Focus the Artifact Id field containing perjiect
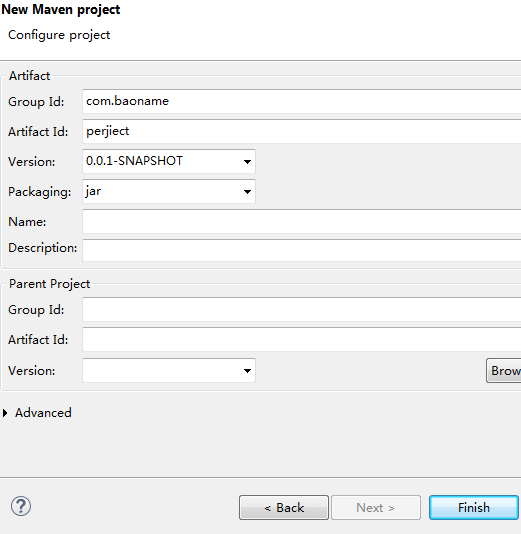This screenshot has width=521, height=534. pos(302,131)
